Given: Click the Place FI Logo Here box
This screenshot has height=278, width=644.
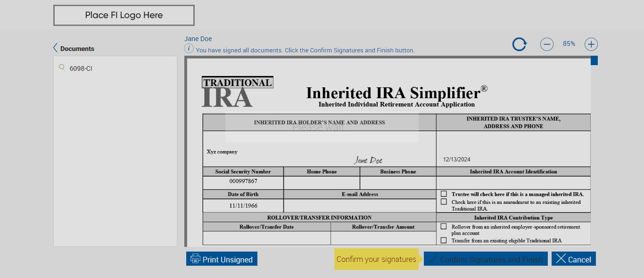Looking at the screenshot, I should 124,15.
